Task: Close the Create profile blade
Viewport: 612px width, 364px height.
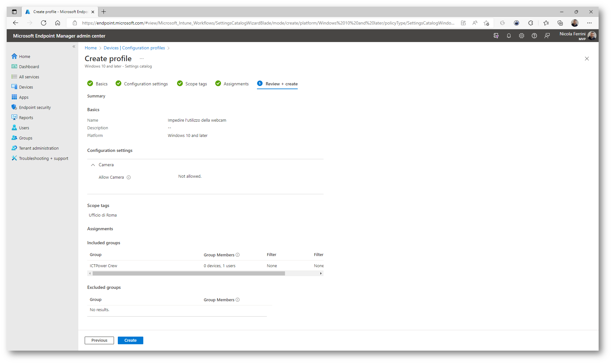Action: [587, 59]
